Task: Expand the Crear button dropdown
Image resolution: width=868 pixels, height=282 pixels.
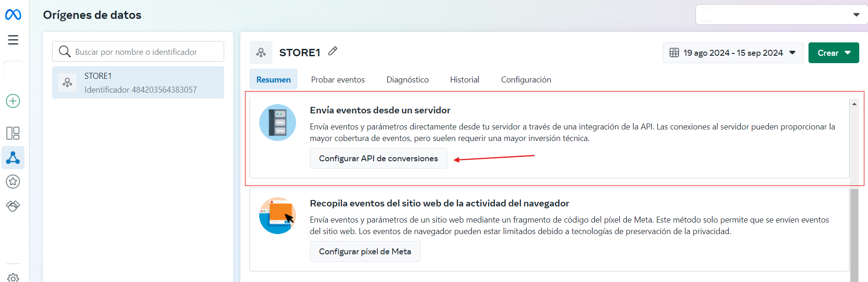Action: pyautogui.click(x=834, y=53)
